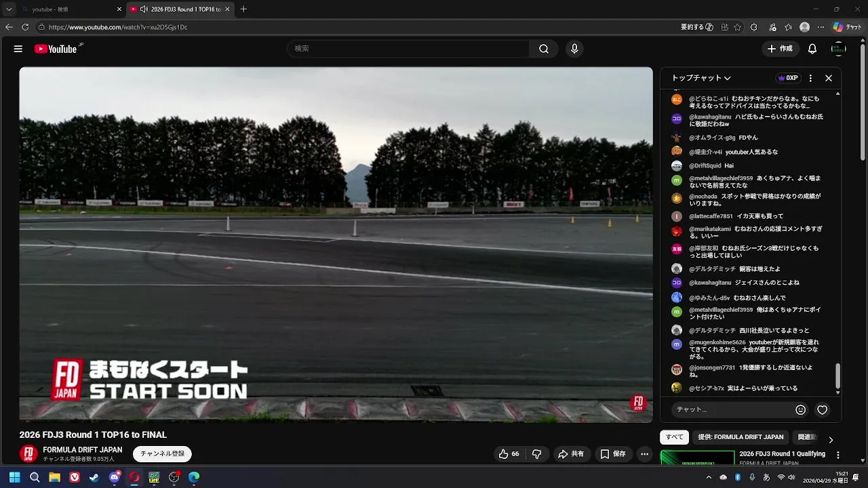Viewport: 868px width, 488px height.
Task: Focus the YouTube 検索 search field
Action: (x=409, y=49)
